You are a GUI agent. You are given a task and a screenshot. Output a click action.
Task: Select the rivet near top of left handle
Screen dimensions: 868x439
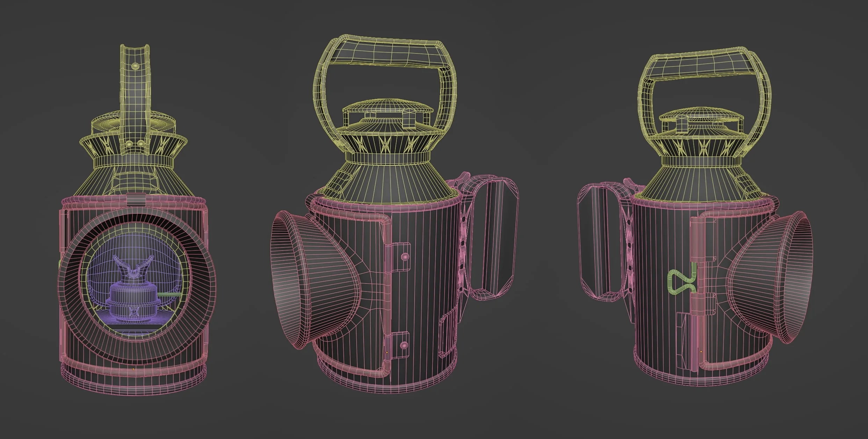click(135, 66)
